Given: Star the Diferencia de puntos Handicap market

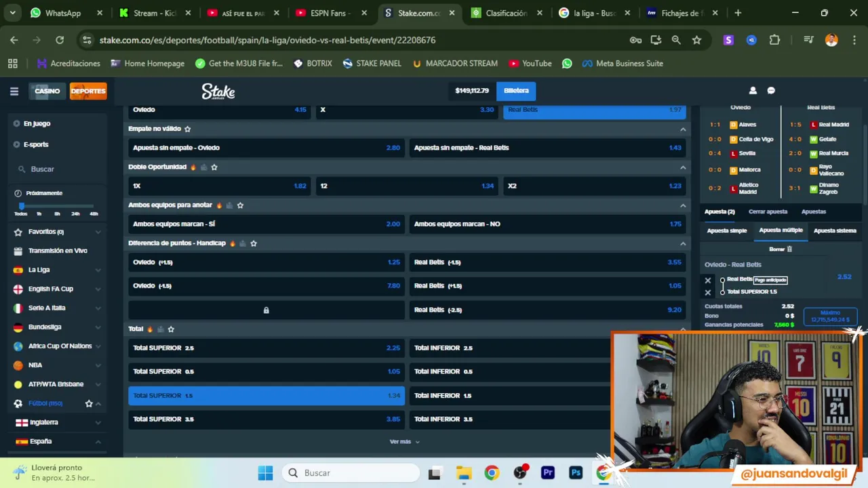Looking at the screenshot, I should 254,243.
